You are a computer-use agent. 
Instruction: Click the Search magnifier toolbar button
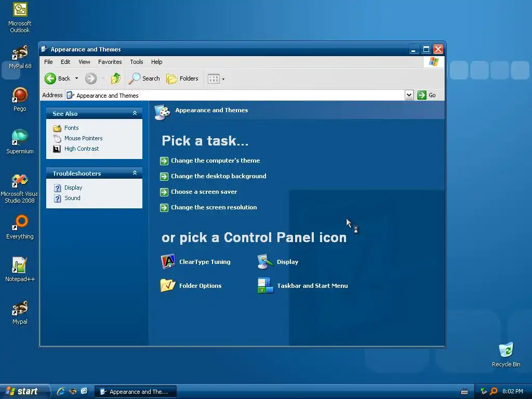(144, 78)
